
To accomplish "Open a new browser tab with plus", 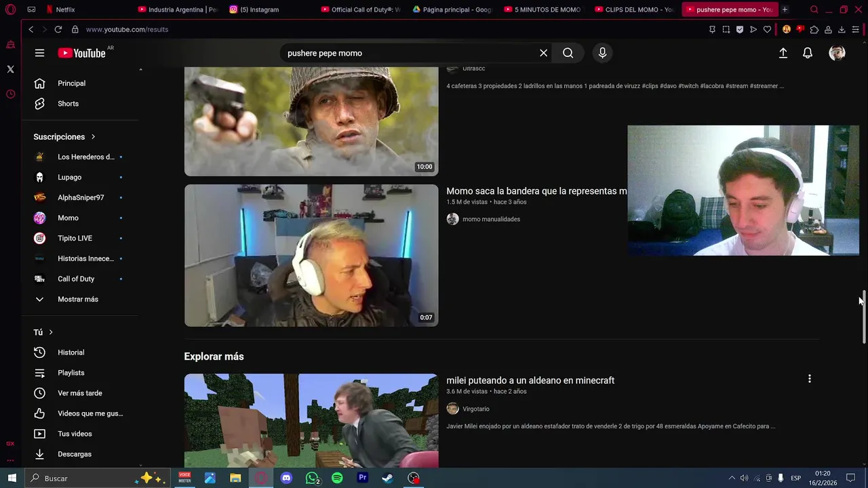I will click(785, 9).
